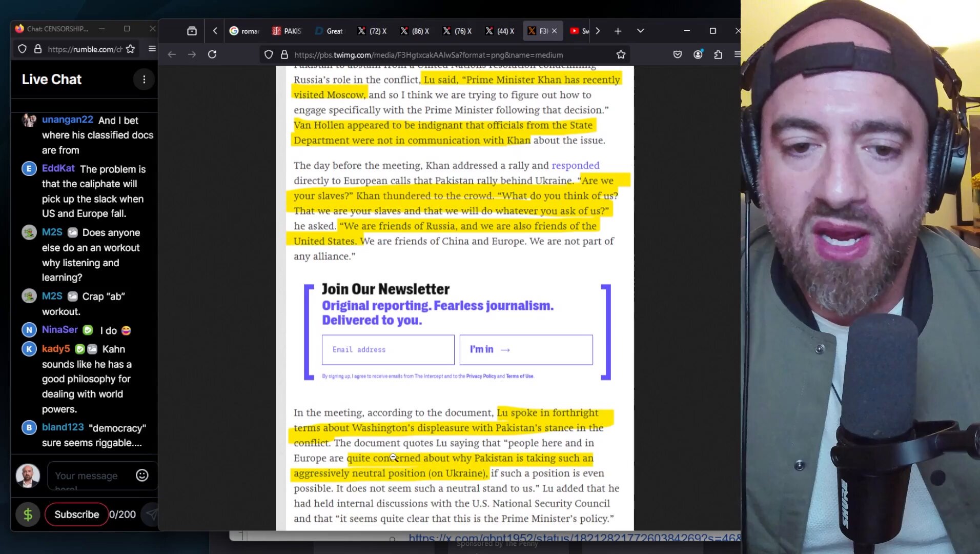Switch to the (72) X tab
The width and height of the screenshot is (980, 554).
point(372,31)
